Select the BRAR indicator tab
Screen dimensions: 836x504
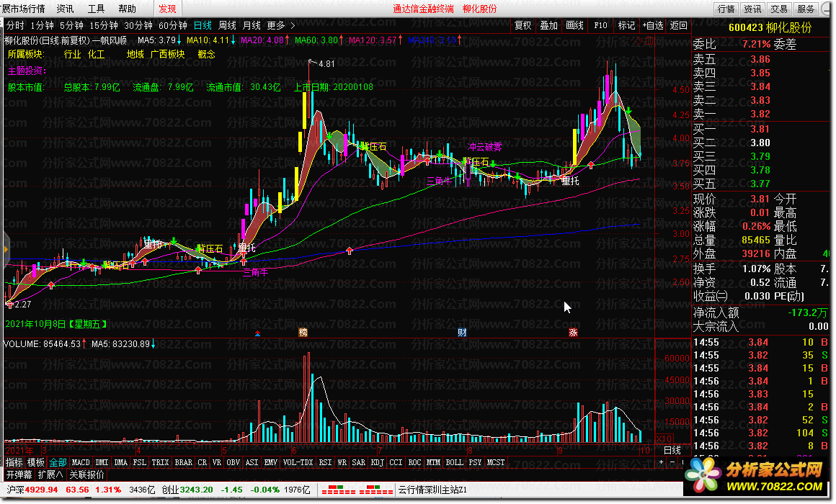tap(183, 462)
